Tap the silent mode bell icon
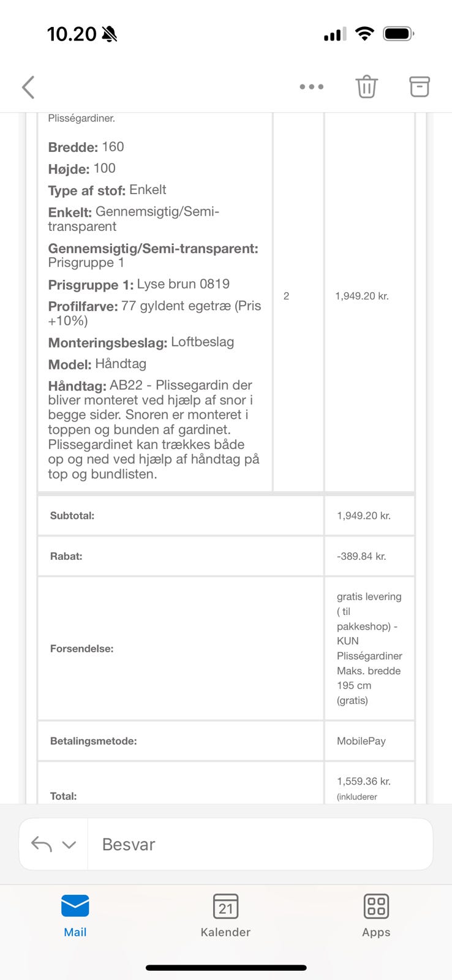452x980 pixels. click(x=110, y=34)
